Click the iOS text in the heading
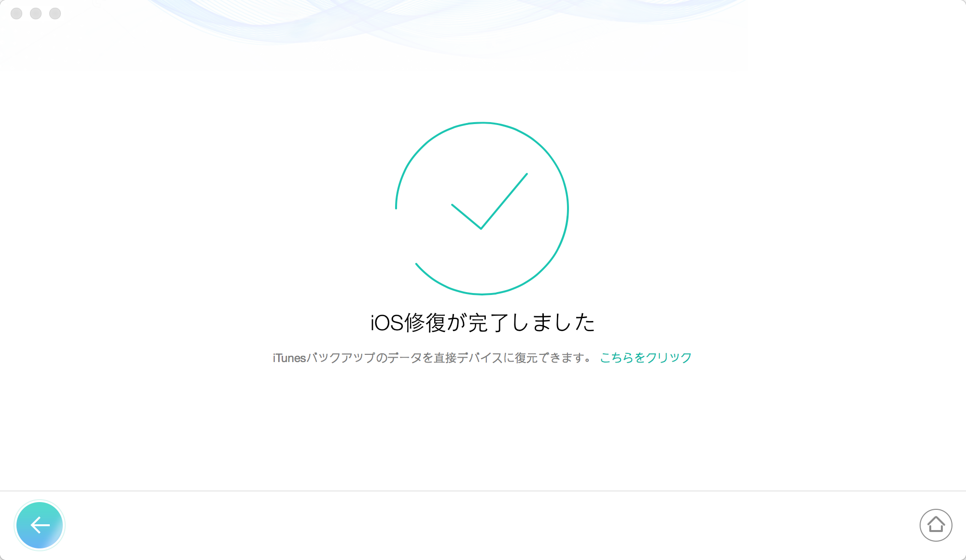Image resolution: width=966 pixels, height=560 pixels. pos(387,322)
